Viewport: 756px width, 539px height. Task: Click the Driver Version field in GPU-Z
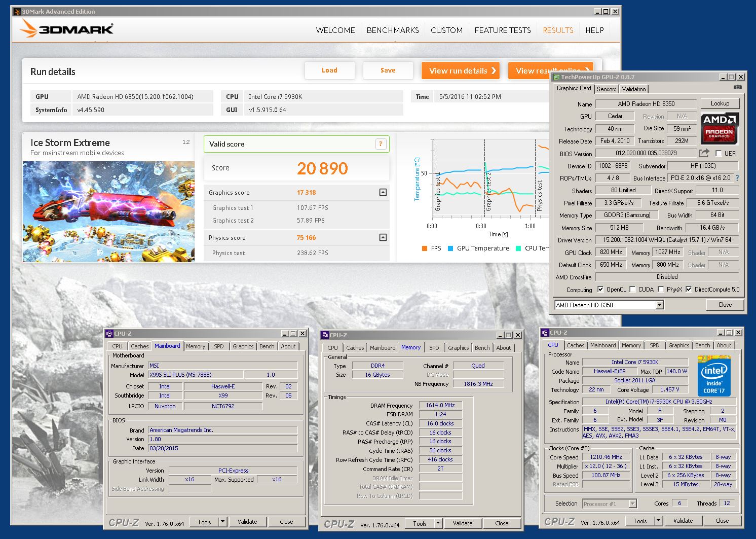667,240
